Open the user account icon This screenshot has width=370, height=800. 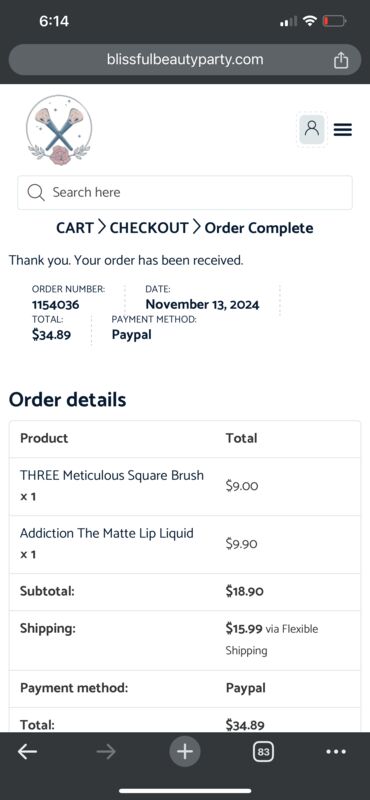[312, 130]
